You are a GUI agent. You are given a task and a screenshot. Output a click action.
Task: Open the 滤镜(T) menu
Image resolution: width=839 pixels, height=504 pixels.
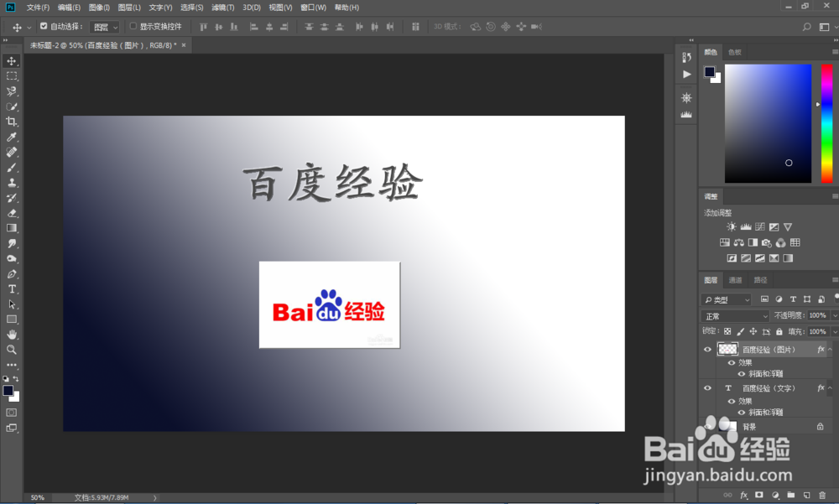pos(222,8)
